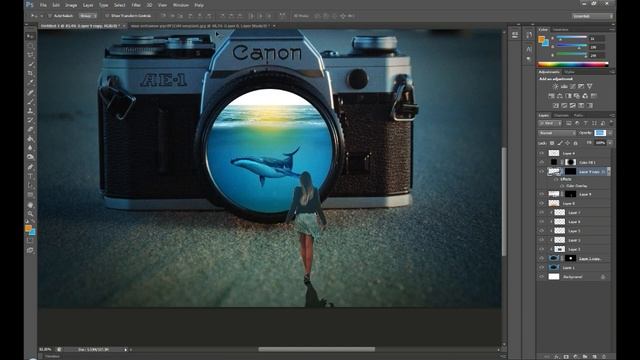Open the layer filter Kind dropdown

[x=549, y=123]
